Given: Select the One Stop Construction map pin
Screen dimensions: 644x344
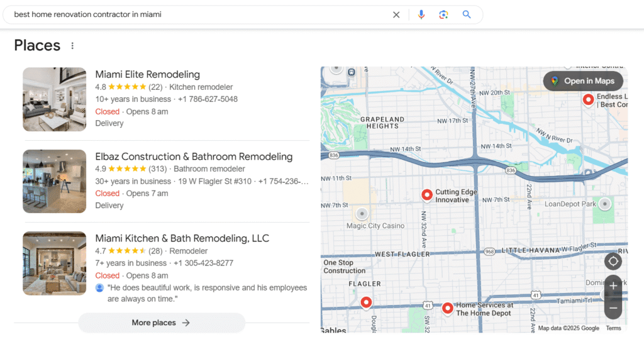Looking at the screenshot, I should pyautogui.click(x=366, y=302).
